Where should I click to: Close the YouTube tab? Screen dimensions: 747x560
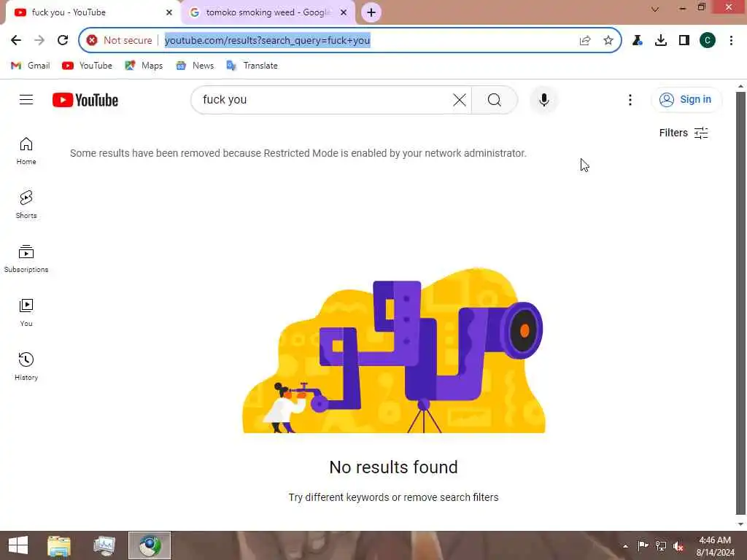[169, 12]
